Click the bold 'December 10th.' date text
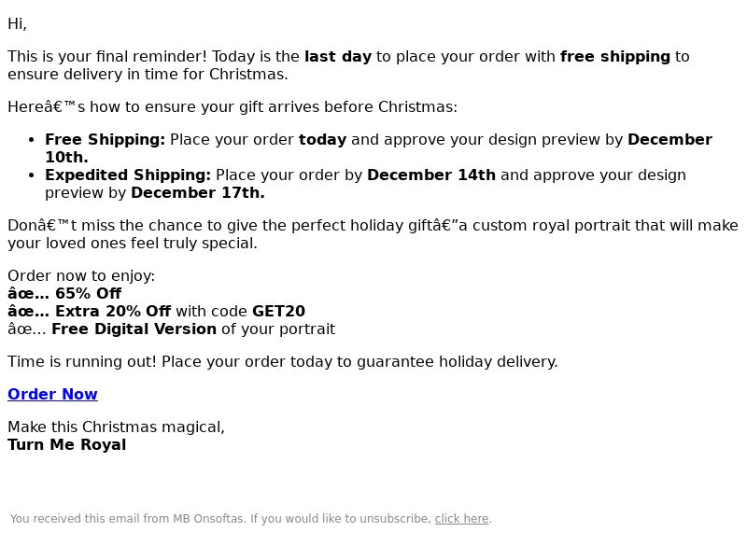Screen dimensions: 747x560 point(669,139)
